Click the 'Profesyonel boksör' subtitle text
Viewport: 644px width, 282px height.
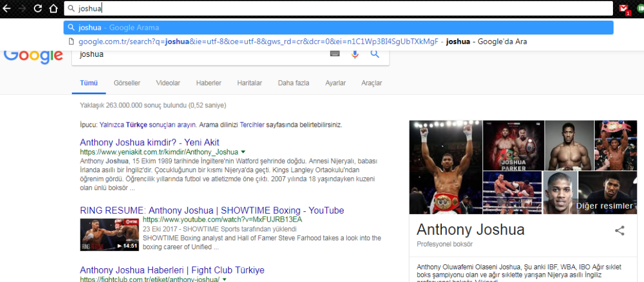click(445, 244)
